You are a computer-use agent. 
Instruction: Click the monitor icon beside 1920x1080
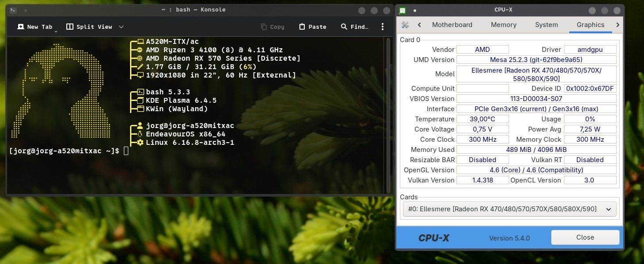tap(140, 75)
